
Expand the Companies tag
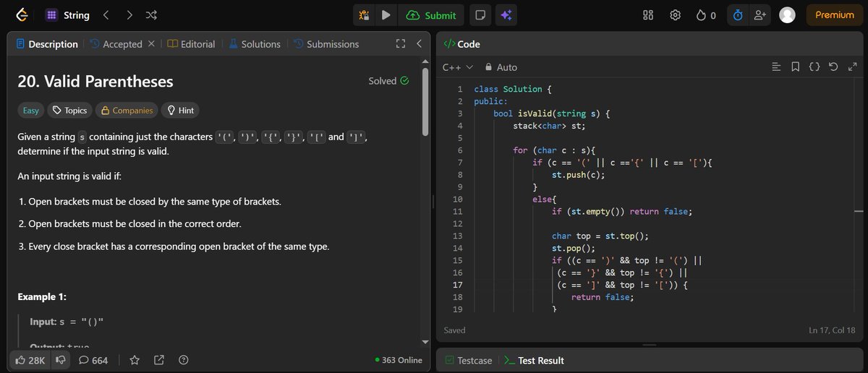pyautogui.click(x=127, y=111)
